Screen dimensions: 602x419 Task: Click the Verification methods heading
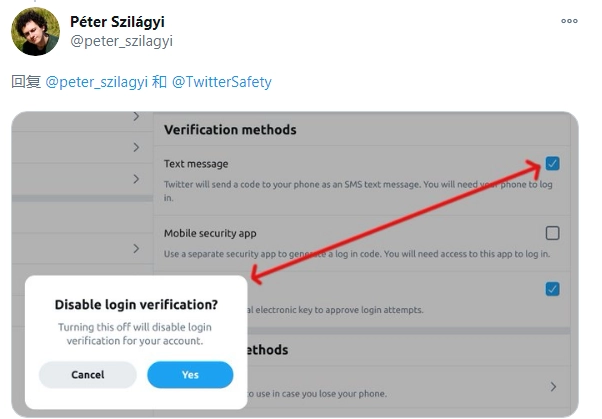(230, 130)
